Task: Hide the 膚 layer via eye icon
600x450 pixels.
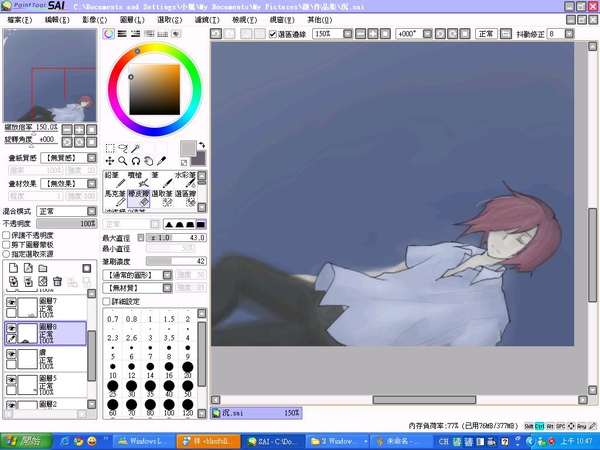Action: [x=11, y=354]
